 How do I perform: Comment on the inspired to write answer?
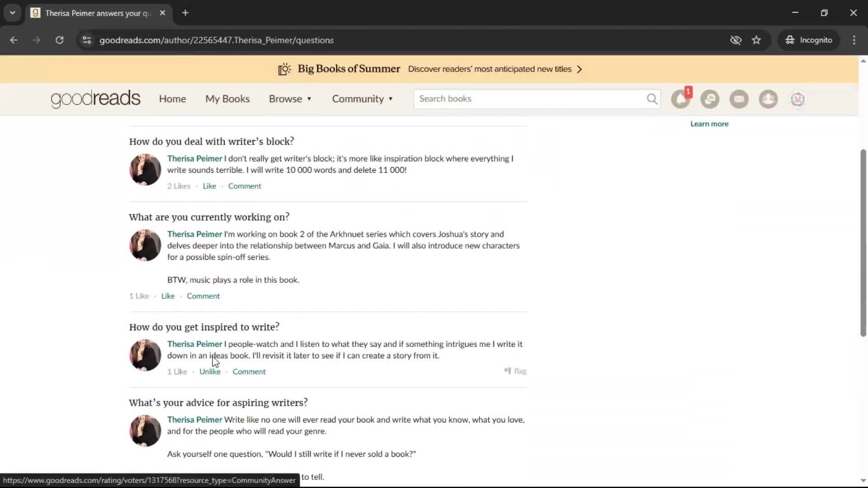(x=249, y=371)
